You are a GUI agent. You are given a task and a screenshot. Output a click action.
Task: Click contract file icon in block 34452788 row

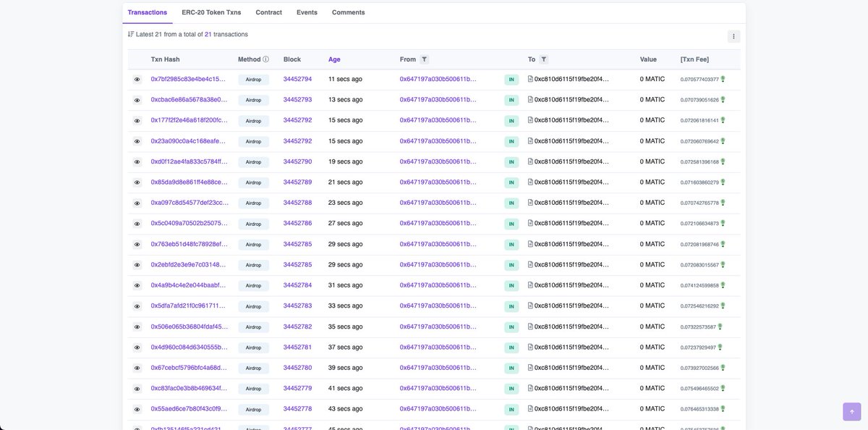point(530,203)
